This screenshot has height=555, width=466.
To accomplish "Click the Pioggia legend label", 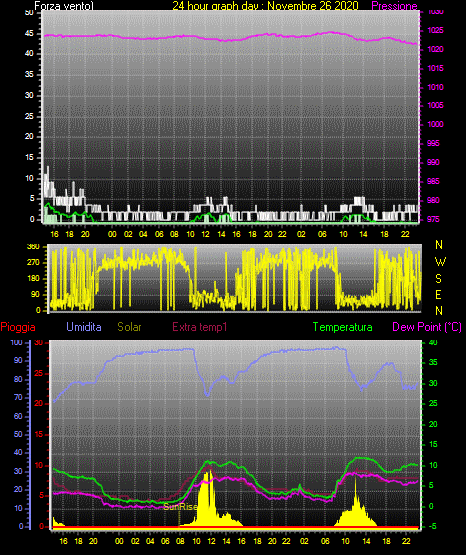I will click(x=18, y=327).
